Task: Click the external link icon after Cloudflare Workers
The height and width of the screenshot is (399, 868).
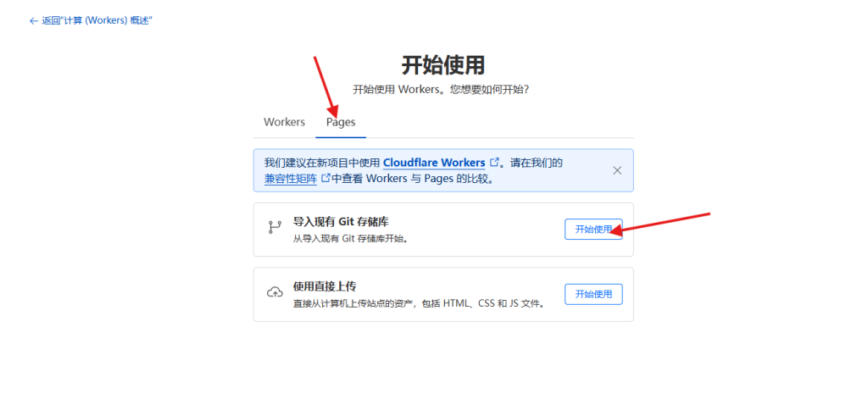Action: [495, 162]
